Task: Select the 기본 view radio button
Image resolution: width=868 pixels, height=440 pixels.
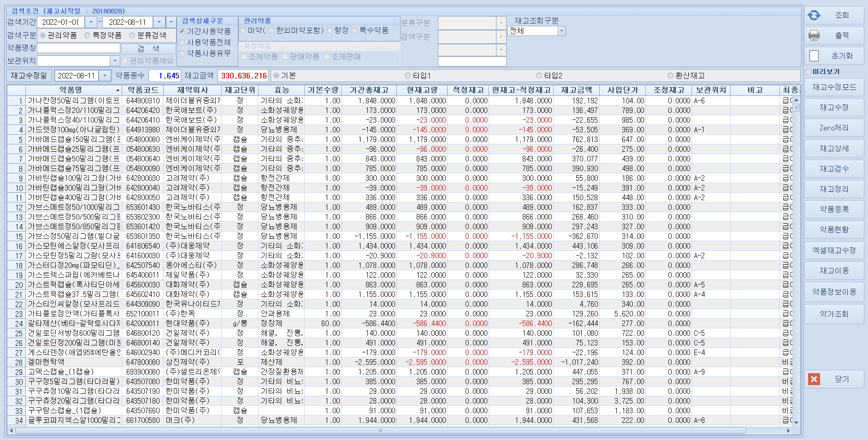Action: (x=277, y=76)
